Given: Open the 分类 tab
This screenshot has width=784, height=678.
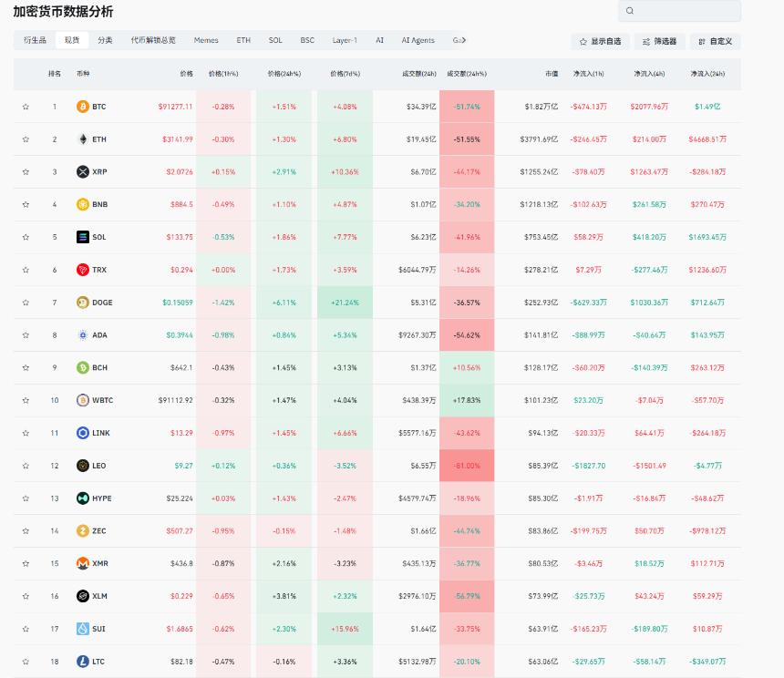Looking at the screenshot, I should click(x=105, y=40).
